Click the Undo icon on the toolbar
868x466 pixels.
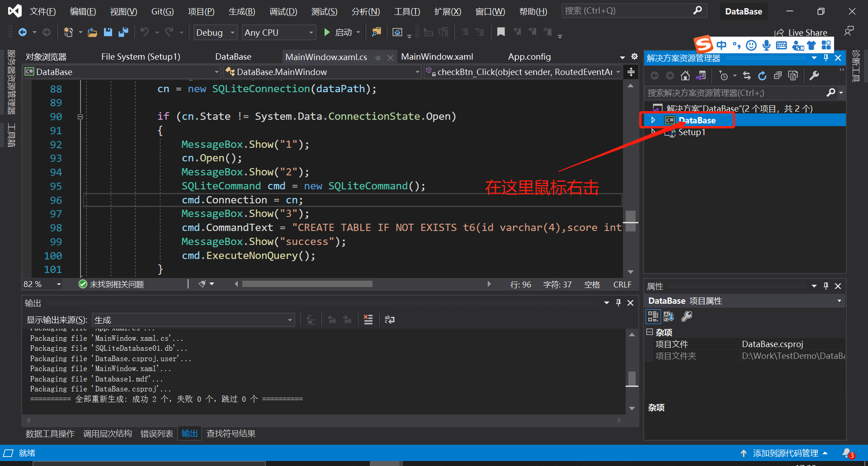pyautogui.click(x=145, y=32)
